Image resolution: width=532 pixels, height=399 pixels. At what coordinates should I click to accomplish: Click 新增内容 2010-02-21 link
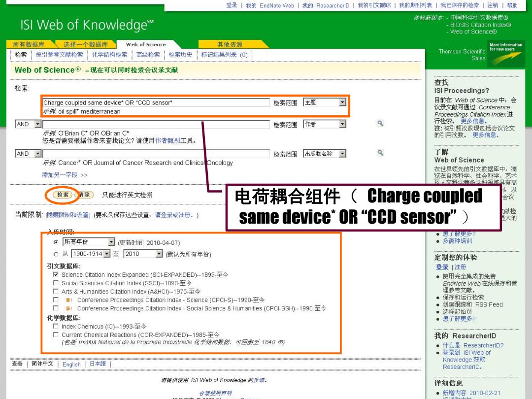[x=471, y=393]
